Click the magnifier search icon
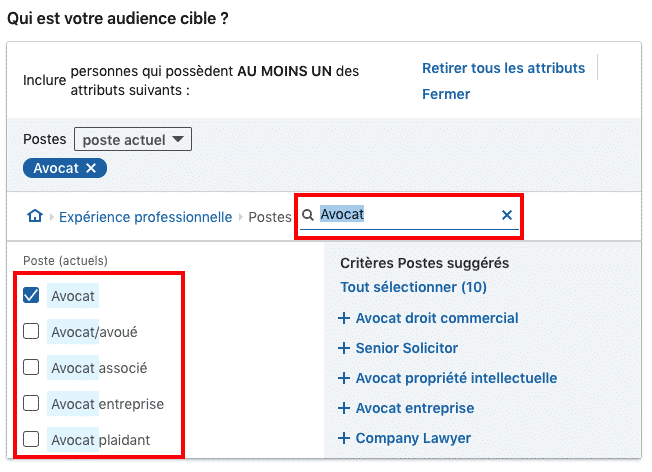The height and width of the screenshot is (472, 652). tap(308, 215)
